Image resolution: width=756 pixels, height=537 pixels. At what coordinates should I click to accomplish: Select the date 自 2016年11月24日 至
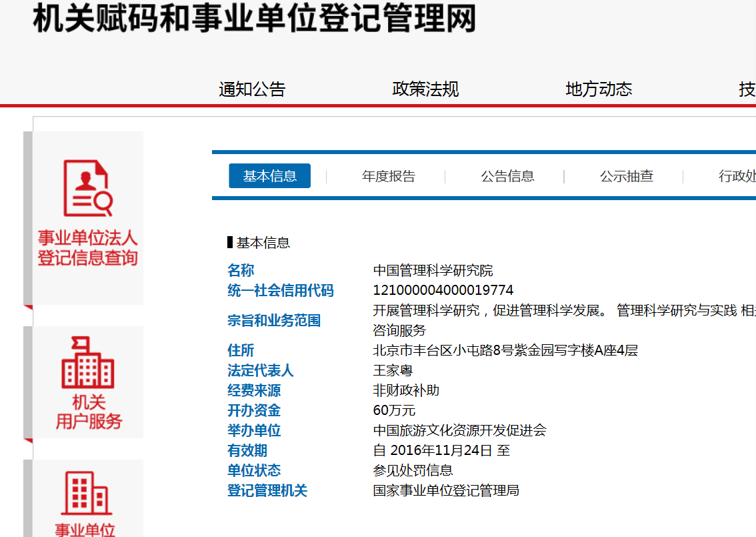pos(441,451)
